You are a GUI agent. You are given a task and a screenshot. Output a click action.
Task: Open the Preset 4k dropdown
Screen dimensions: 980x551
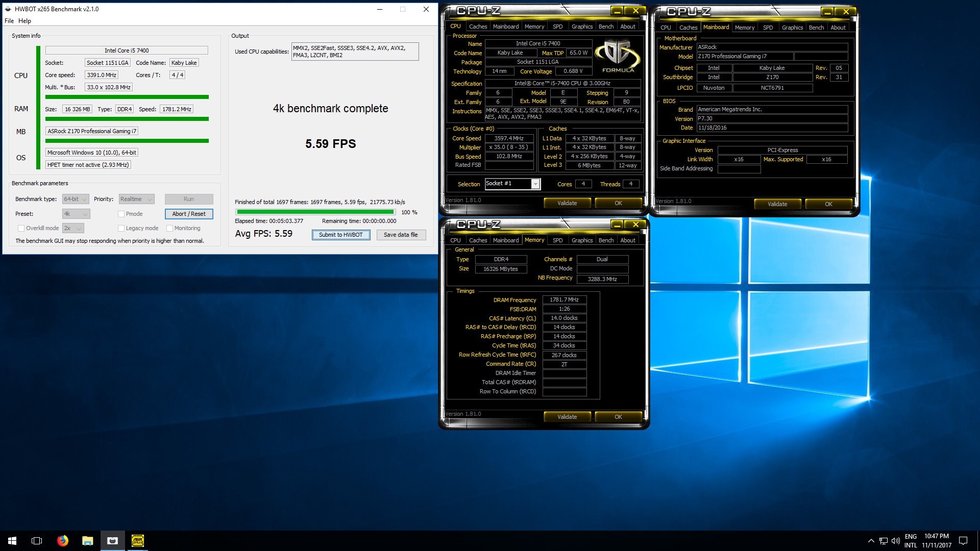(x=76, y=214)
